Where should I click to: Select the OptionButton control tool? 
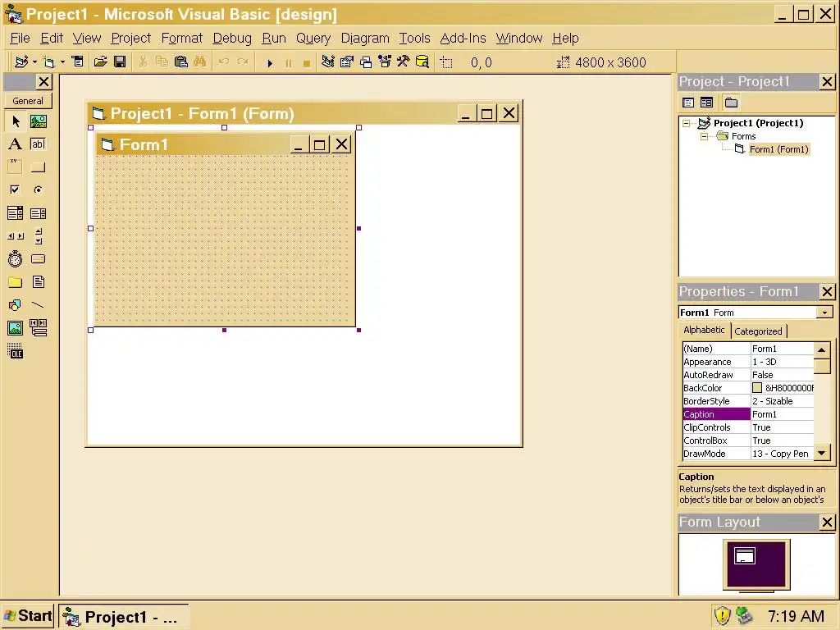pyautogui.click(x=38, y=189)
